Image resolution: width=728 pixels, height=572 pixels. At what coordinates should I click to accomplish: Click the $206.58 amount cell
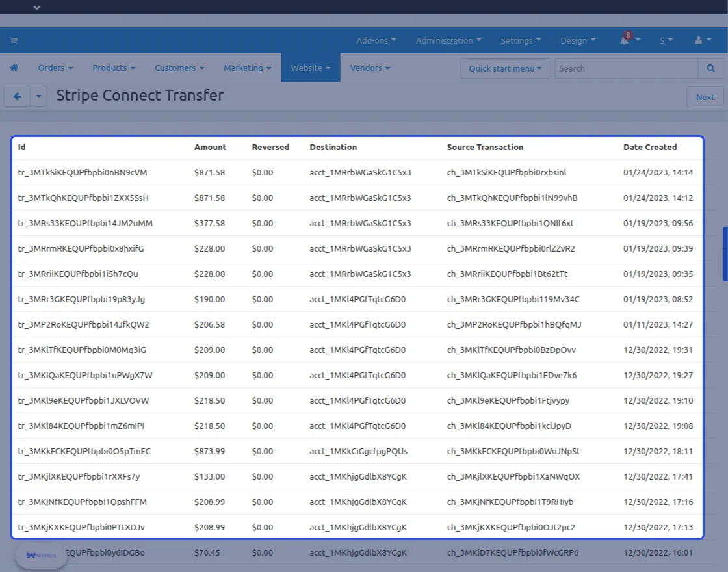point(209,324)
